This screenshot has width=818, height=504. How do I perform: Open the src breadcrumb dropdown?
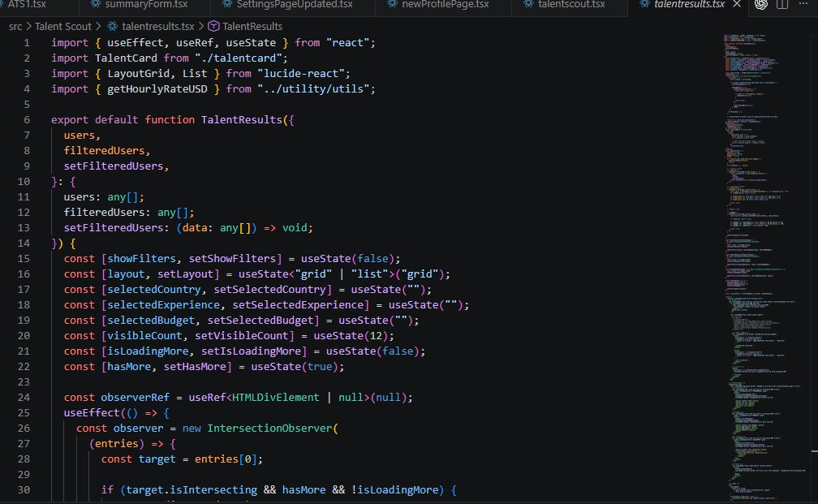click(15, 26)
